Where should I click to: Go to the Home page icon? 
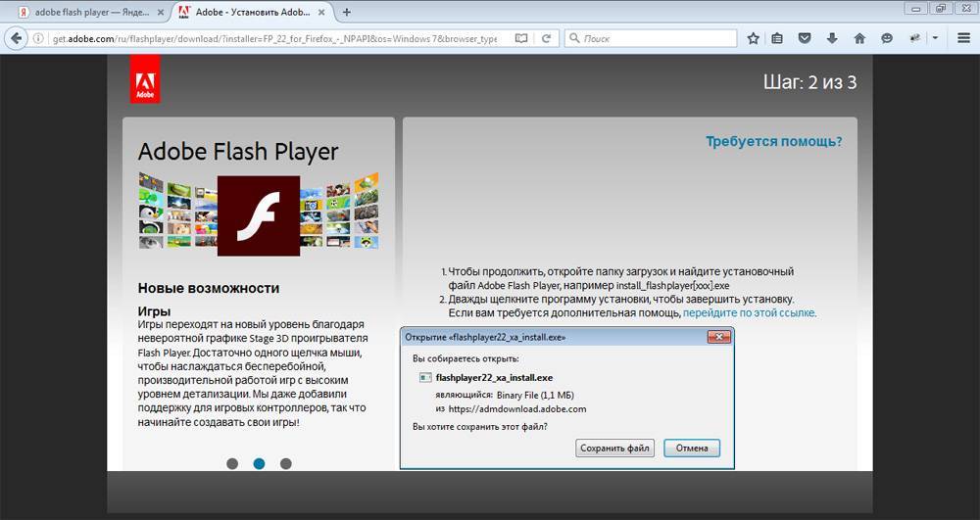[859, 39]
